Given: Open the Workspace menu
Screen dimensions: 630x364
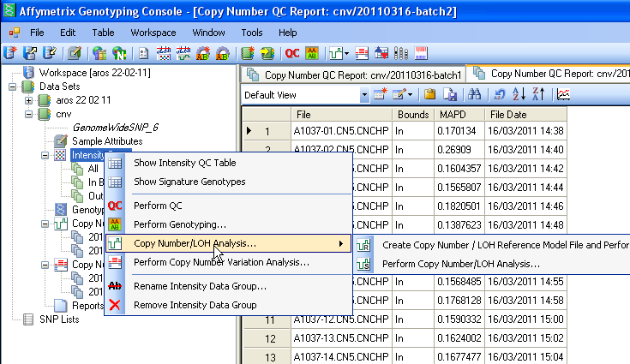Looking at the screenshot, I should click(153, 33).
